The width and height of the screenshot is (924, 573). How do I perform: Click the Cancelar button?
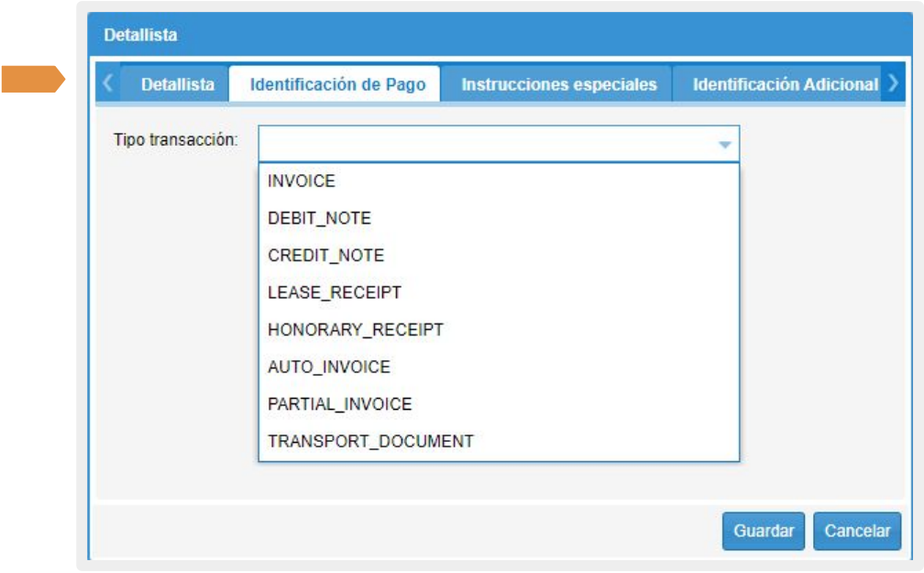pyautogui.click(x=856, y=531)
